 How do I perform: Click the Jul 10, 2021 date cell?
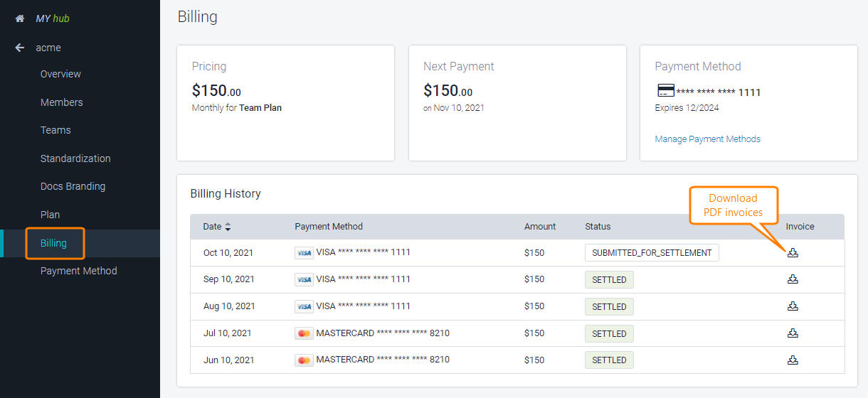[x=227, y=333]
